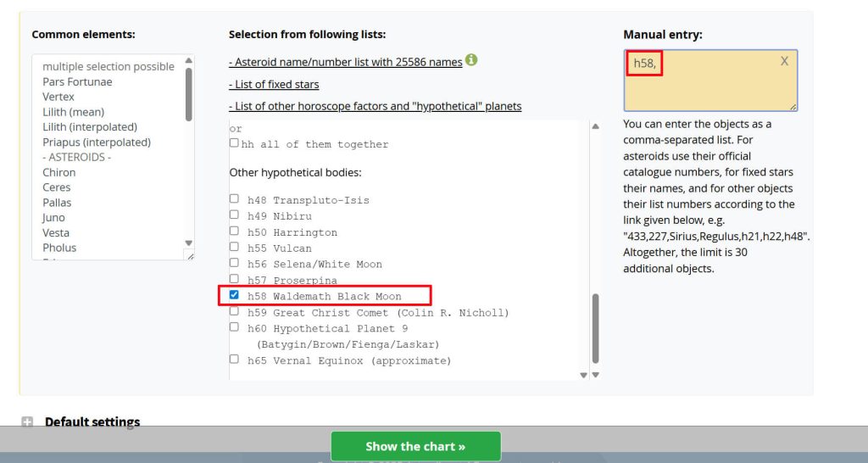
Task: Click the common elements list up arrow
Action: coord(189,60)
